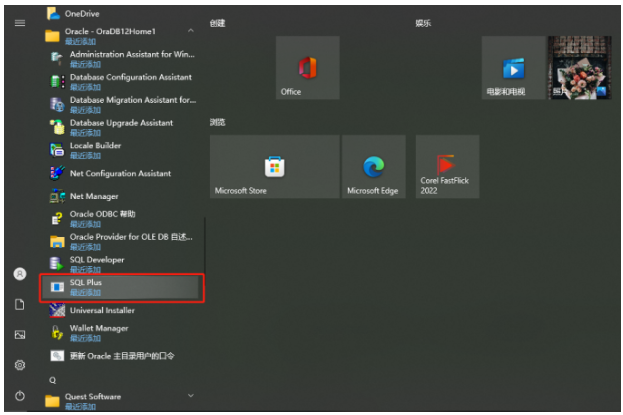
Task: Select the Net Manager label text
Action: (94, 196)
